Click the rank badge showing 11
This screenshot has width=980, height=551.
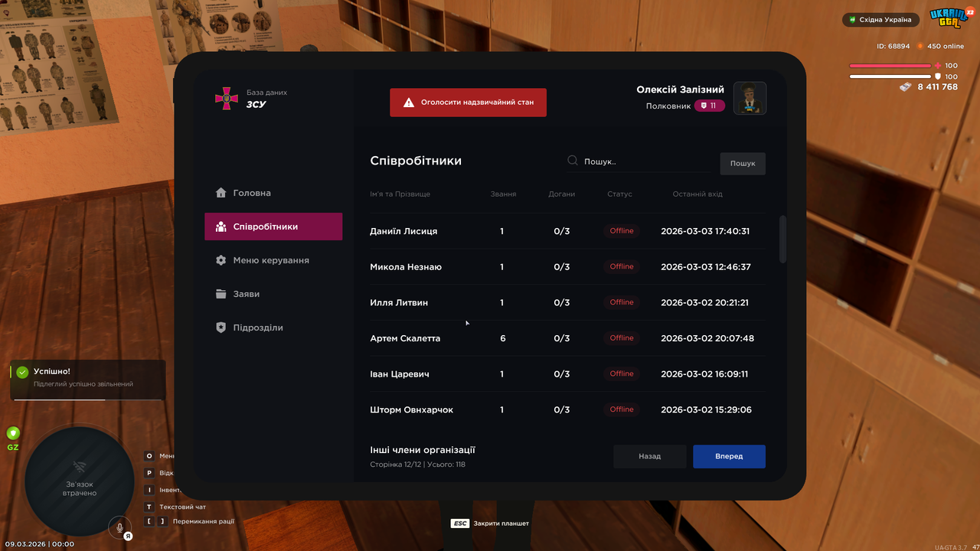710,106
